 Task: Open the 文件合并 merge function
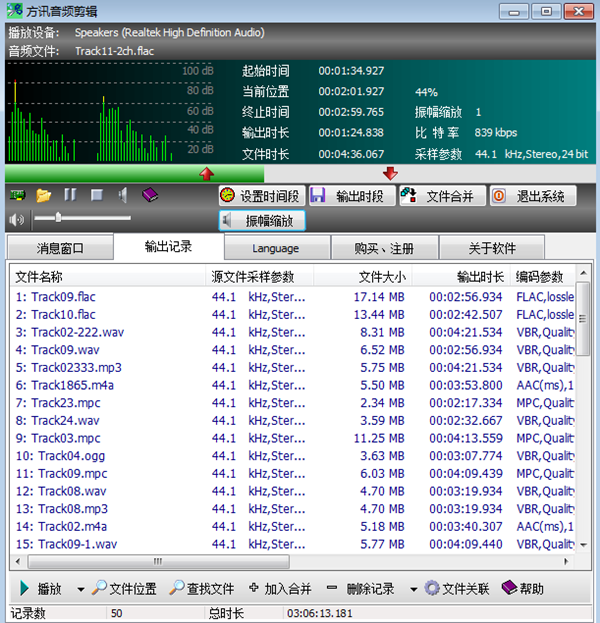[x=442, y=195]
